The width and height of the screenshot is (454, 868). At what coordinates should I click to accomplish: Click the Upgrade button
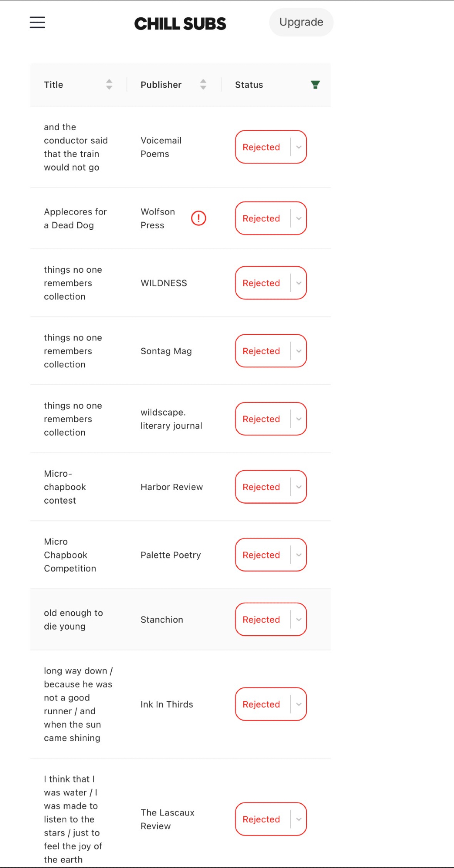click(x=301, y=22)
